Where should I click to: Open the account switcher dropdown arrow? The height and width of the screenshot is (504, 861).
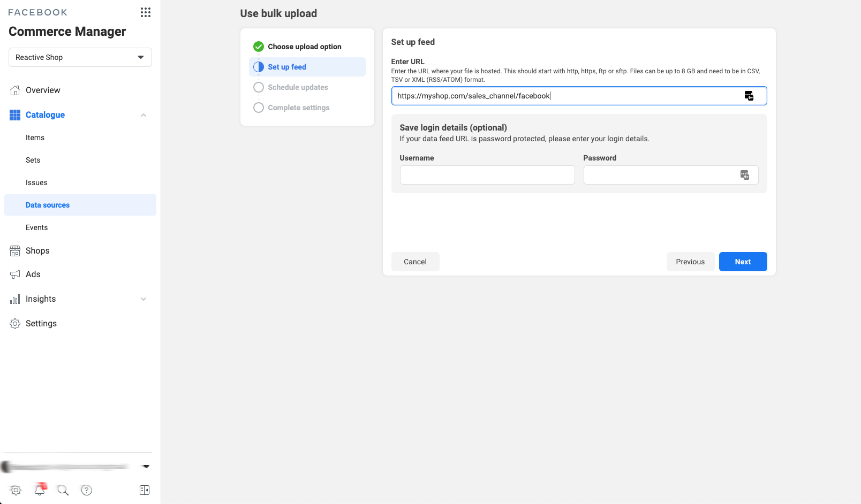pyautogui.click(x=146, y=467)
